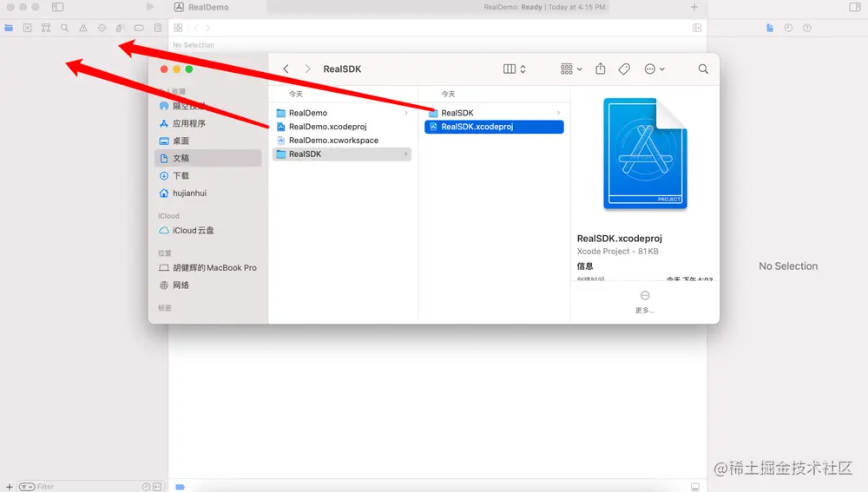Open the Project navigator folder icon in Xcode
Viewport: 868px width, 492px height.
click(9, 28)
